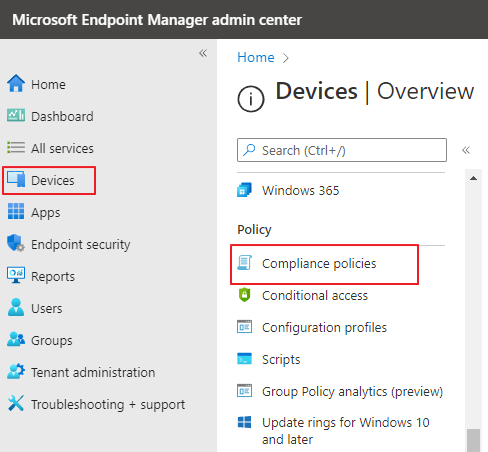Click the Apps grid icon
Screen dimensions: 488x452
pyautogui.click(x=16, y=211)
